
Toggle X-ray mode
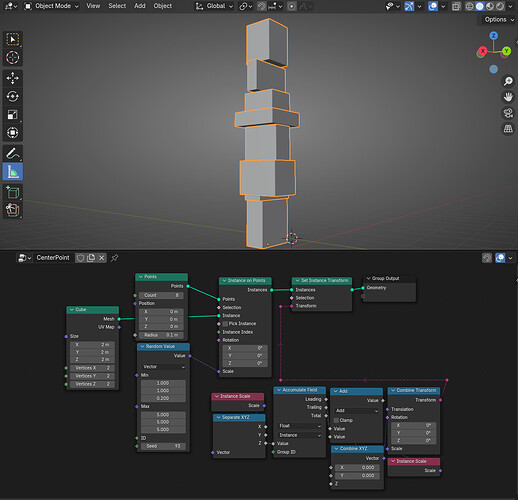[x=456, y=6]
